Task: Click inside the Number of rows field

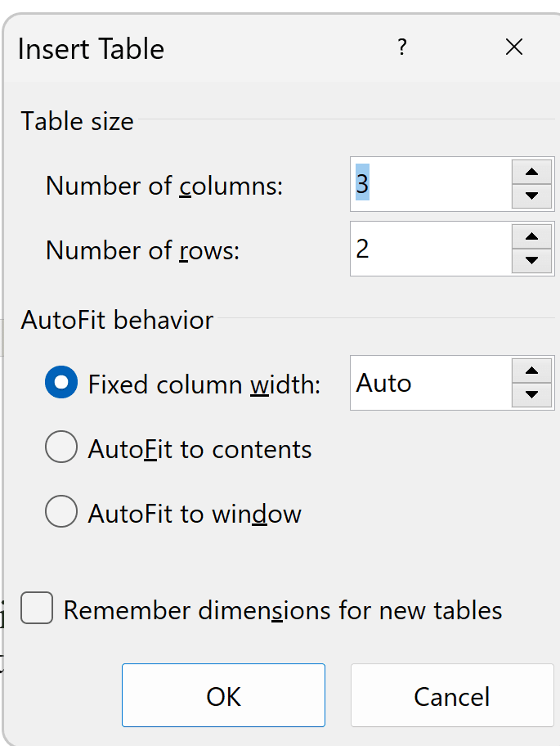Action: coord(431,249)
